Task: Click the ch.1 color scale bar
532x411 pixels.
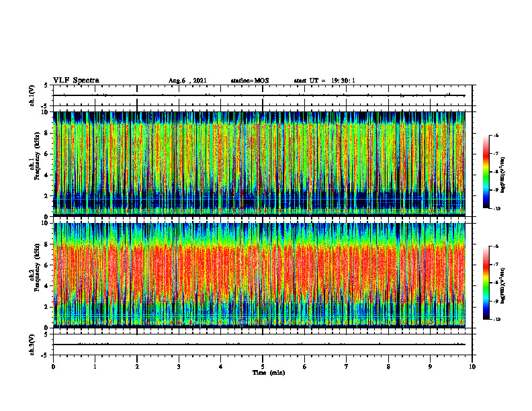Action: pos(486,172)
